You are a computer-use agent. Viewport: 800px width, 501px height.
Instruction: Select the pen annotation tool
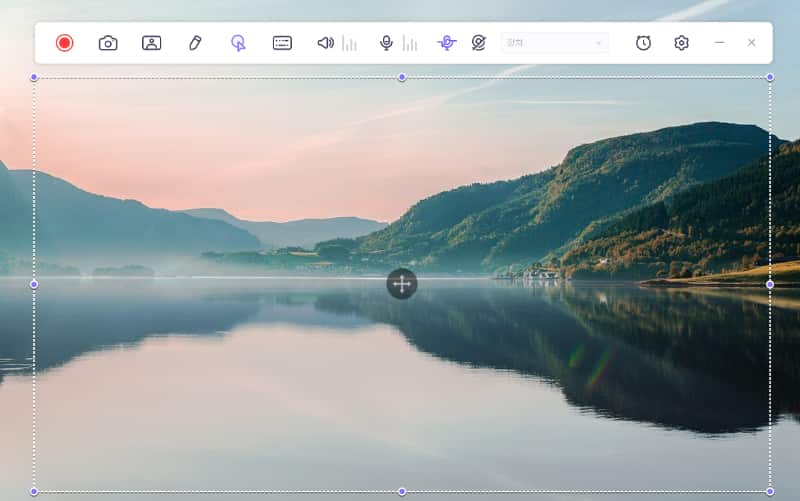click(x=195, y=43)
